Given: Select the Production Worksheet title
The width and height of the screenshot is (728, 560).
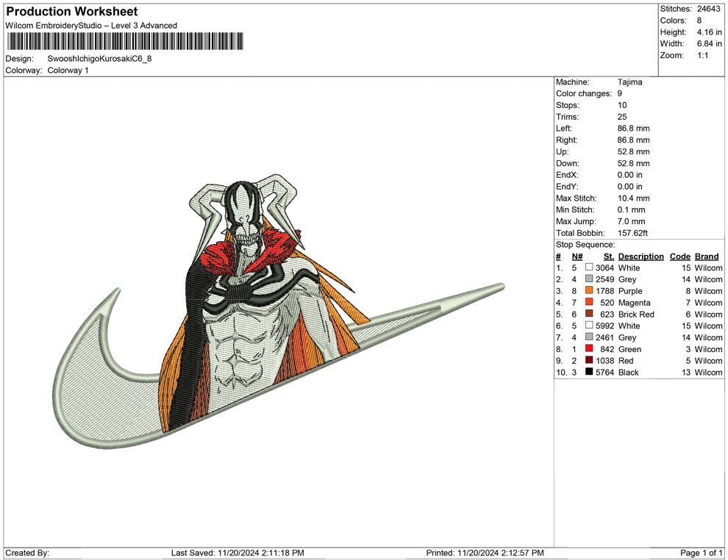Looking at the screenshot, I should point(71,12).
